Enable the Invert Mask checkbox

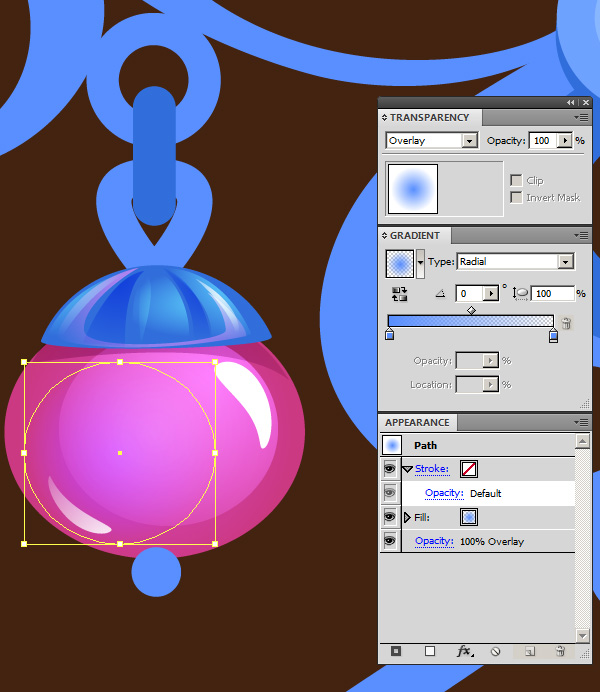516,198
